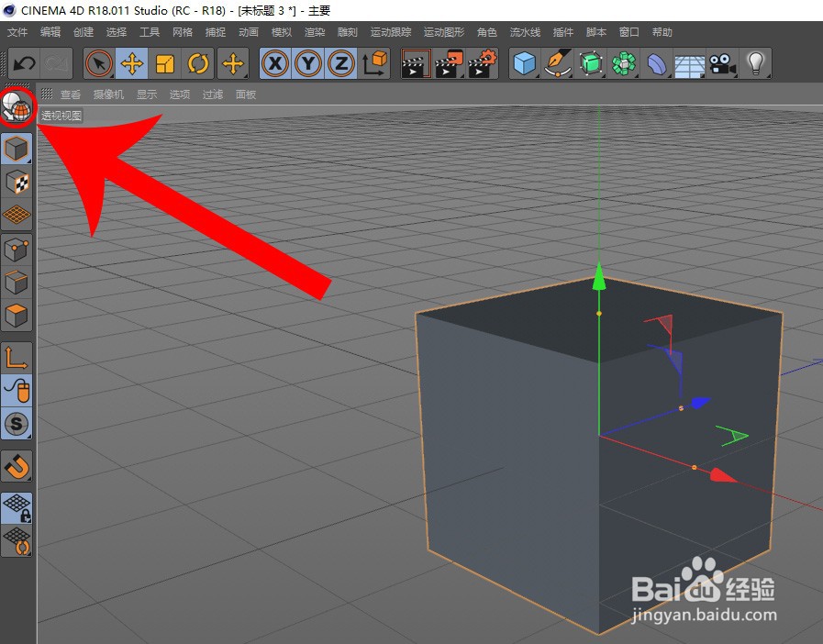Open the 角色 menu

[x=487, y=32]
